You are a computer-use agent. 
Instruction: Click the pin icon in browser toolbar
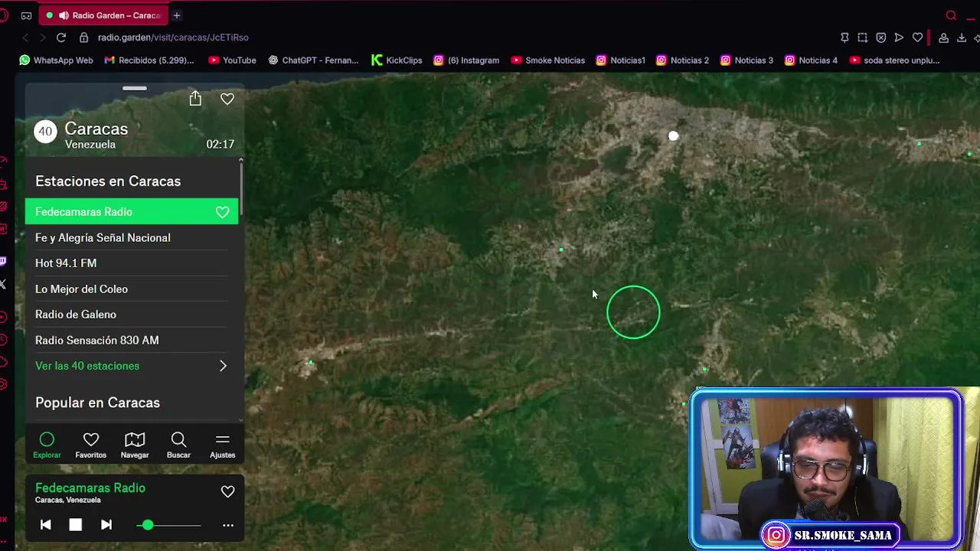point(844,37)
